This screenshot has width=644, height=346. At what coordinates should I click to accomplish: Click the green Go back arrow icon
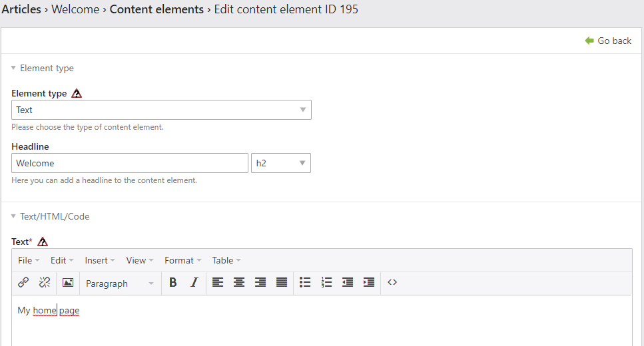(x=589, y=41)
